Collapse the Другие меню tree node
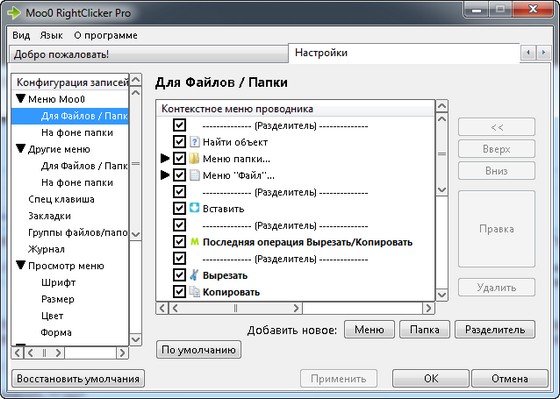 click(x=21, y=149)
